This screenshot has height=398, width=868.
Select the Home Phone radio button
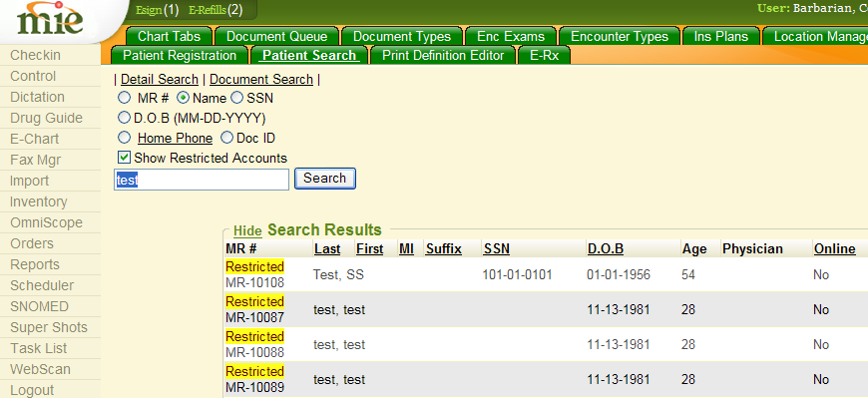click(x=125, y=138)
